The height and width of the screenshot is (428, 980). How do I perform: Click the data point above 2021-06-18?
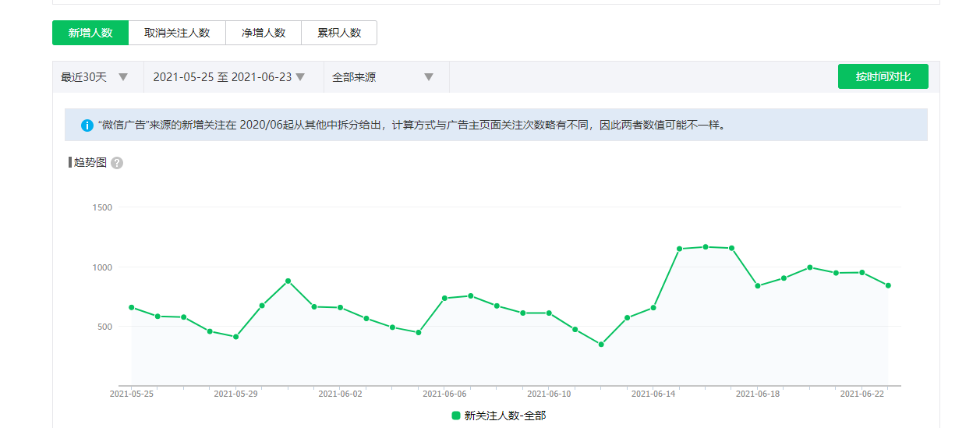point(757,286)
